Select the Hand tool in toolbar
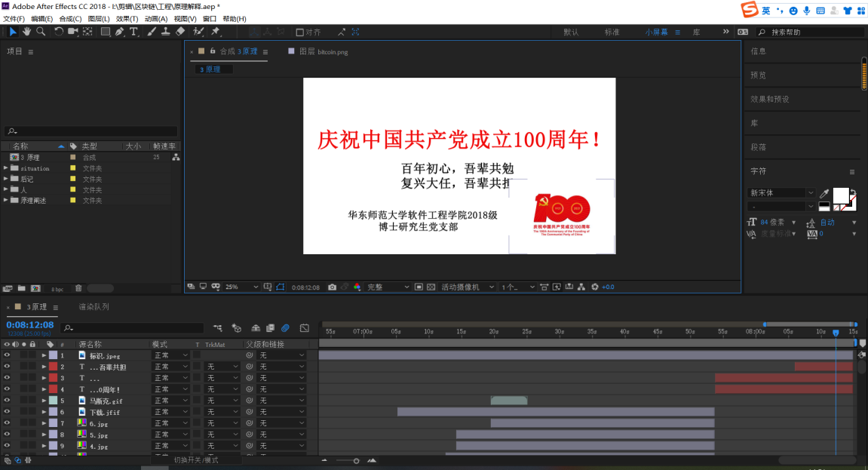 click(26, 32)
